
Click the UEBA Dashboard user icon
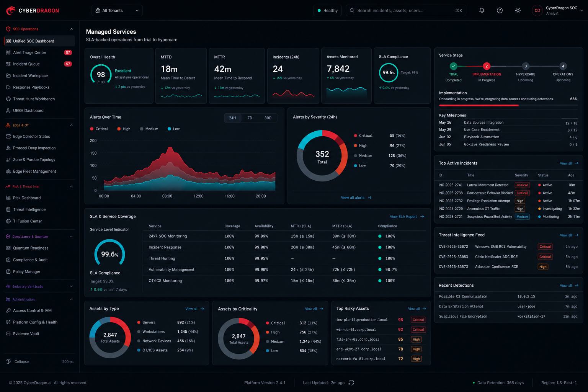tap(8, 110)
